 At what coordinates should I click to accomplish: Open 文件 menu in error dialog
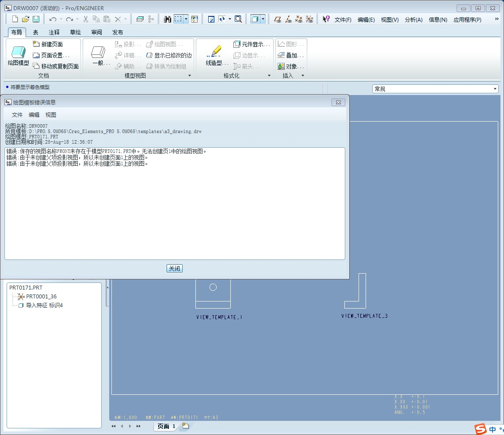click(17, 115)
